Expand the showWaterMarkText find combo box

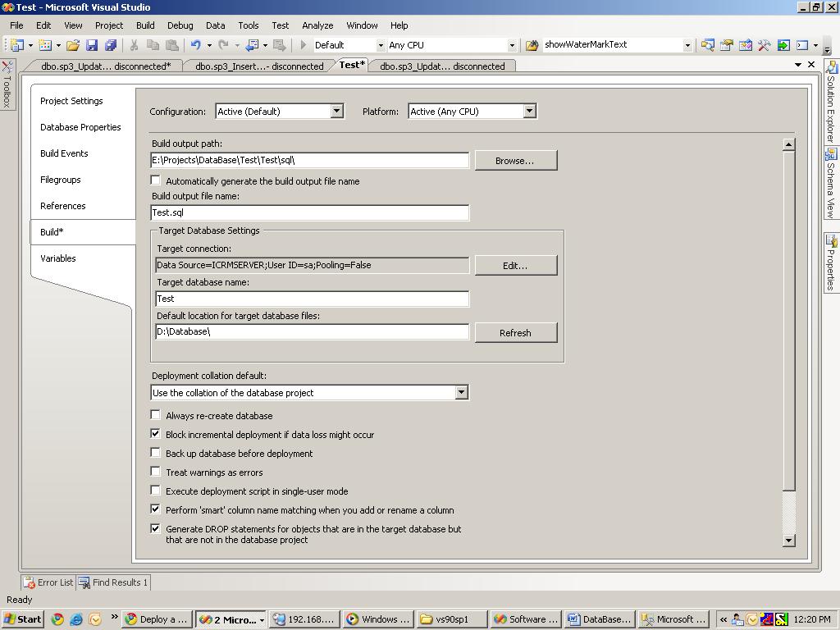(687, 46)
